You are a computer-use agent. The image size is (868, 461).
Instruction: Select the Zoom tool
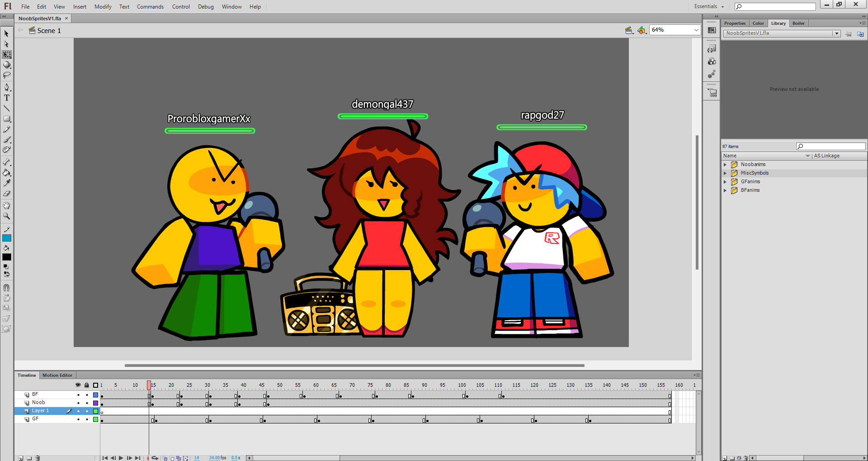tap(7, 216)
